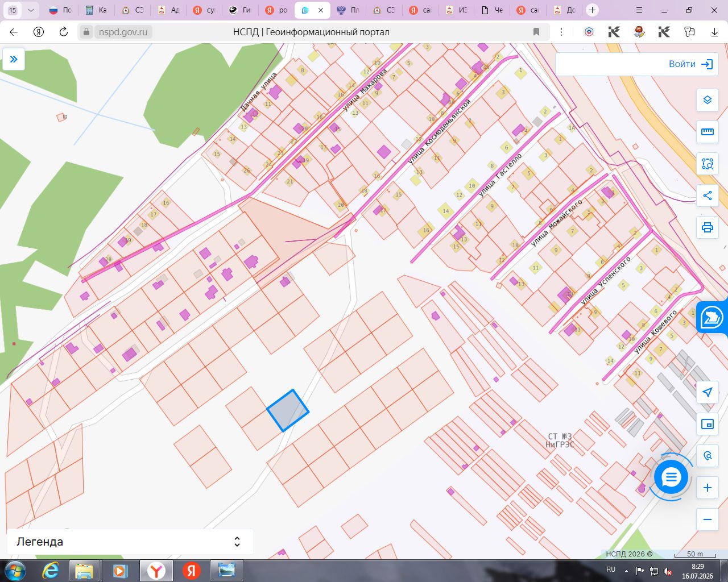728x582 pixels.
Task: Close the active НСПД tab
Action: tap(321, 10)
